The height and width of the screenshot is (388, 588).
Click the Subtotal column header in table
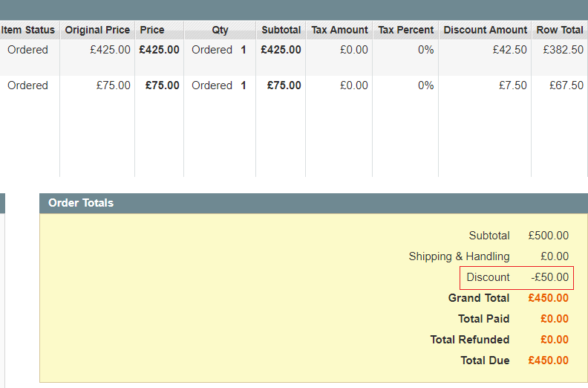click(281, 30)
